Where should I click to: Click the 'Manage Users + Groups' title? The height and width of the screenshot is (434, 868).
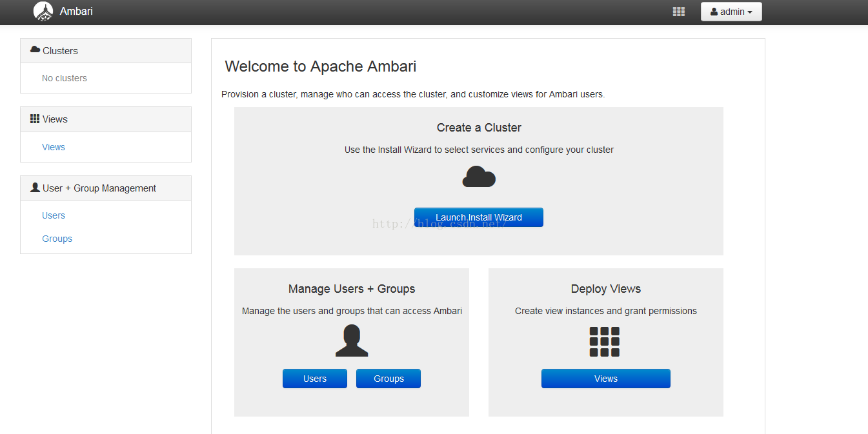click(x=352, y=289)
